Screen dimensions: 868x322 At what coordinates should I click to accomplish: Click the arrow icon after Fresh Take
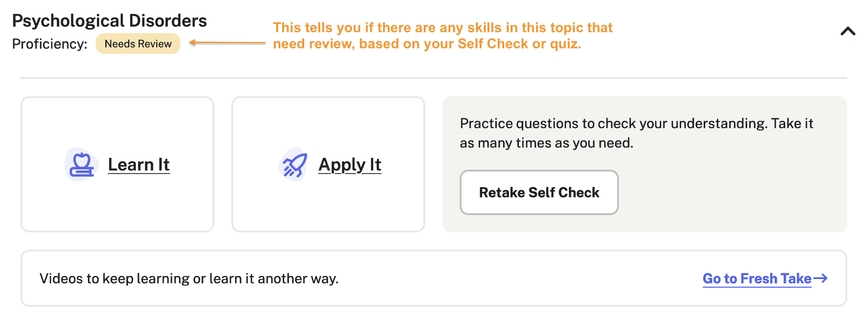pyautogui.click(x=821, y=278)
